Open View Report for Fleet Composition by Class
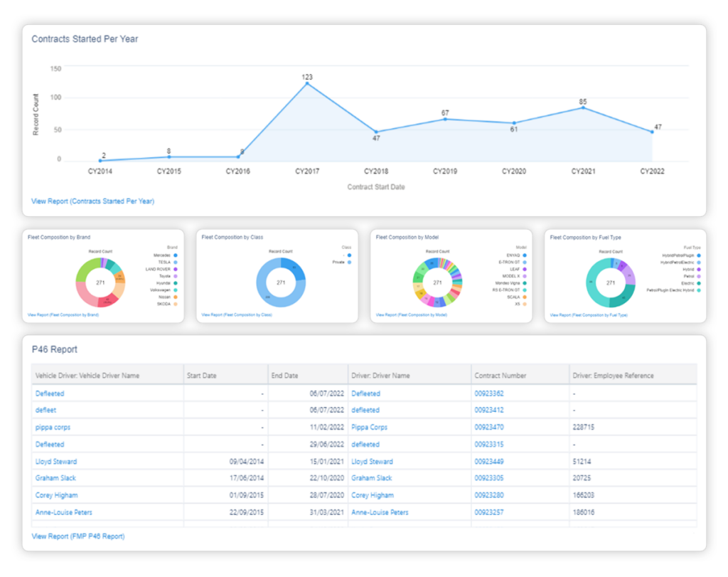The width and height of the screenshot is (728, 577). tap(237, 314)
